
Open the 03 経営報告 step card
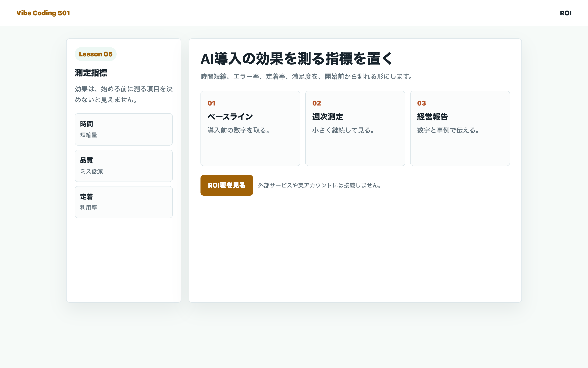pos(460,128)
